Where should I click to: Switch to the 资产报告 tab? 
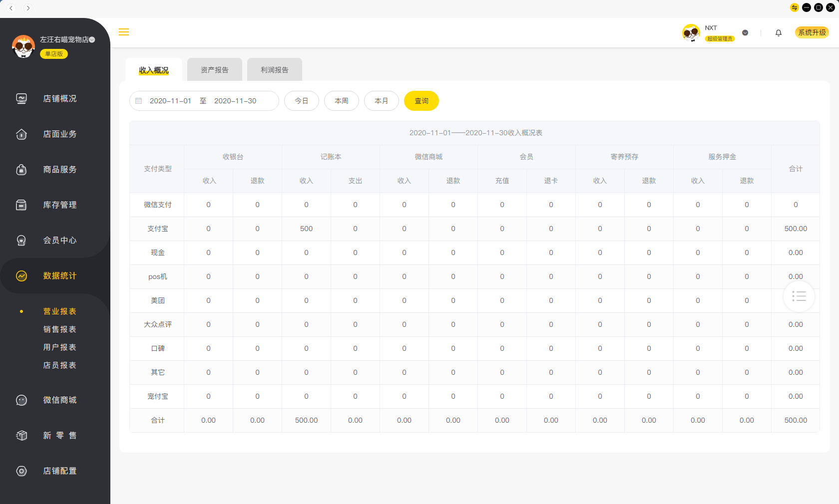coord(214,70)
